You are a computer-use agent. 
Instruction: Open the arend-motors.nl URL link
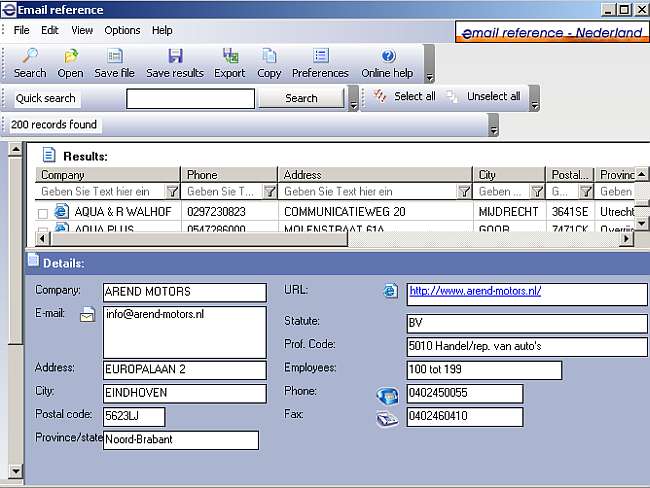474,291
